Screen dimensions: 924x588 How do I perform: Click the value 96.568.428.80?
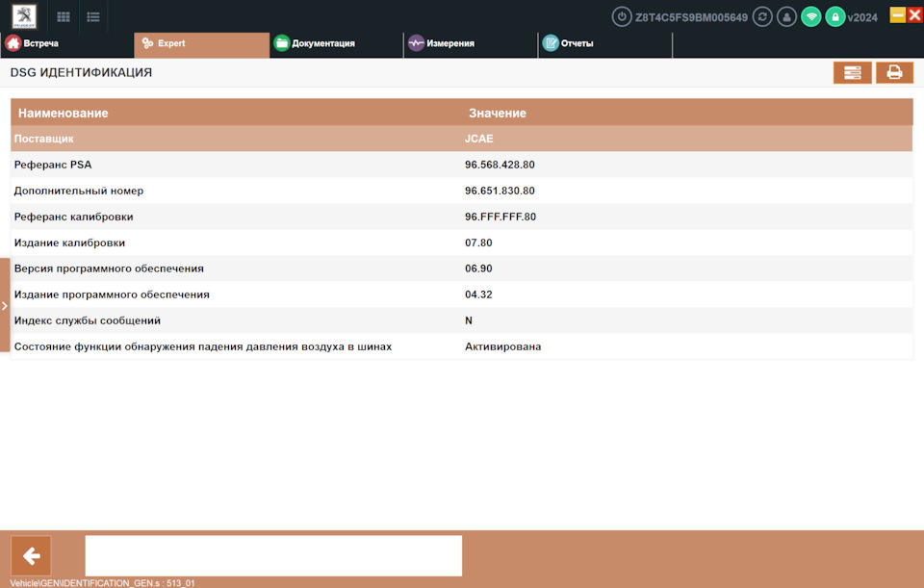click(x=500, y=165)
